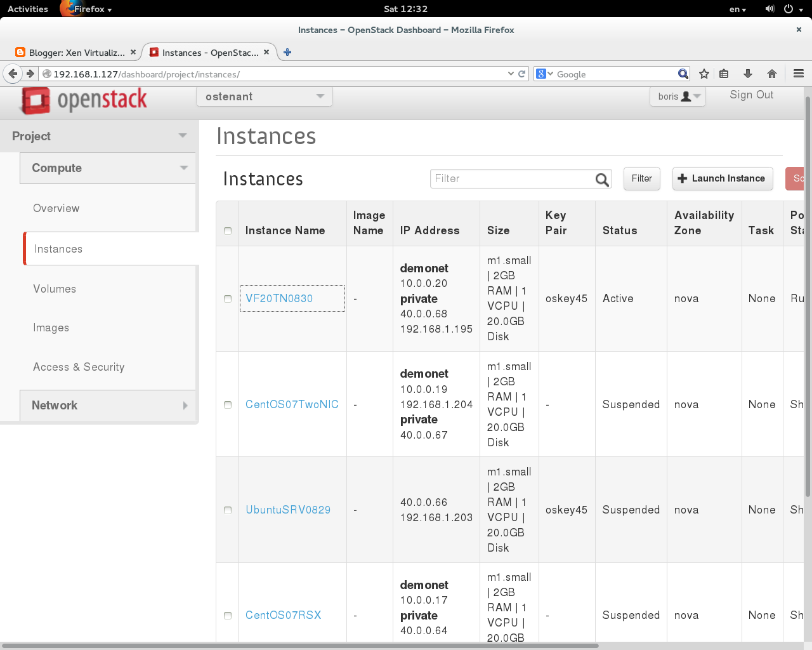Image resolution: width=812 pixels, height=650 pixels.
Task: Select Instances in the Compute sidebar
Action: (58, 249)
